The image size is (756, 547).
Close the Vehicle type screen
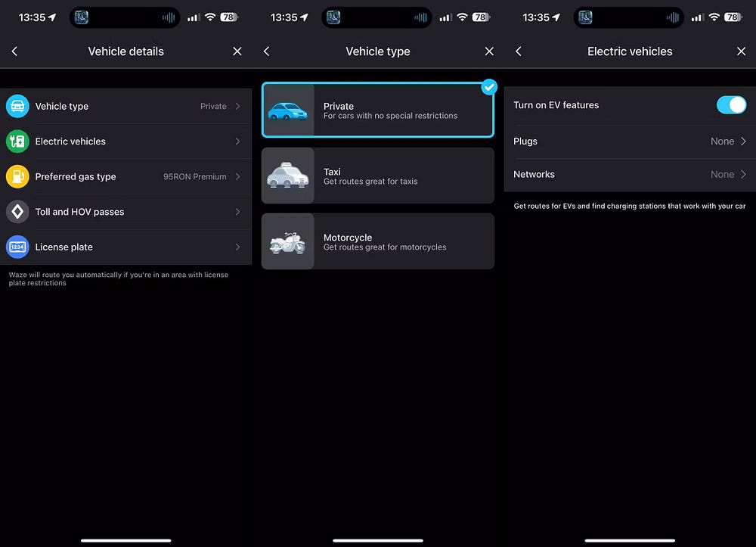(x=489, y=51)
